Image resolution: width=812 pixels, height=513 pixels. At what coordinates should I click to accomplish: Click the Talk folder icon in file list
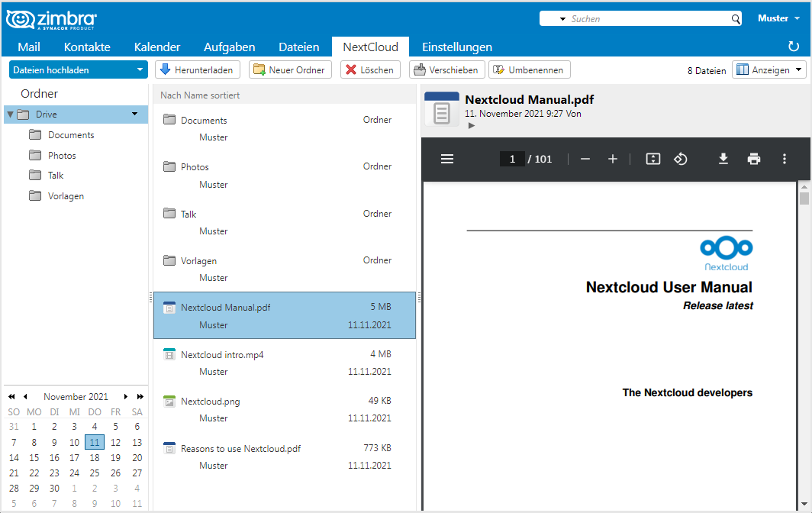coord(169,214)
